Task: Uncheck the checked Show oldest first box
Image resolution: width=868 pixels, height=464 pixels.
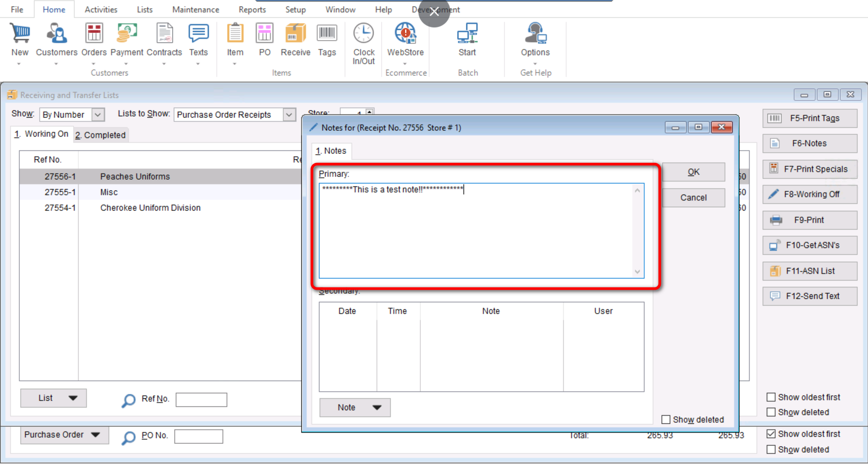Action: (x=771, y=434)
